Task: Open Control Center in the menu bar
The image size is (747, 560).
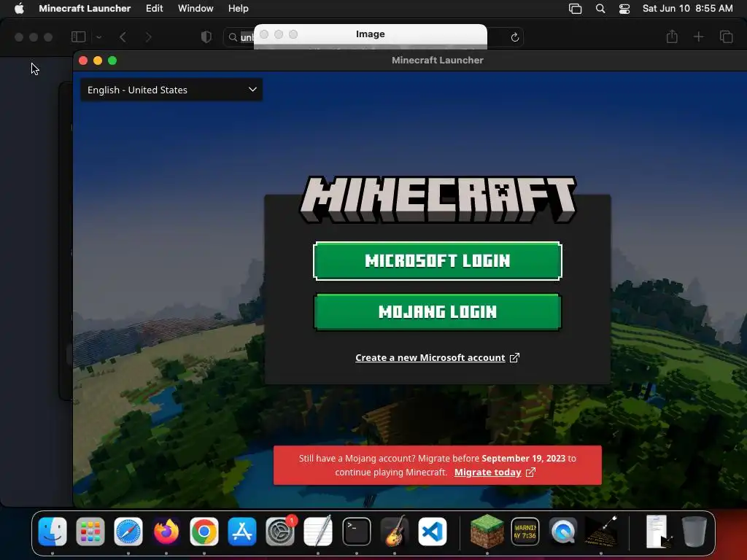Action: 624,9
